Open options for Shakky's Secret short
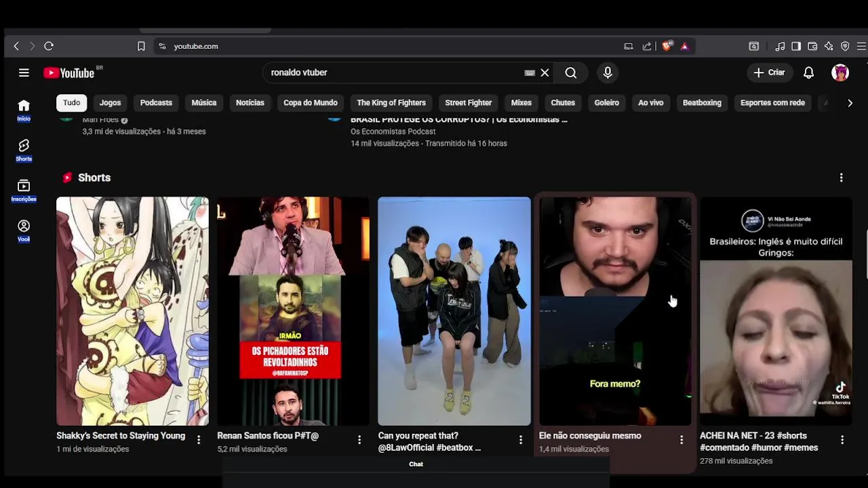This screenshot has height=488, width=868. (199, 440)
